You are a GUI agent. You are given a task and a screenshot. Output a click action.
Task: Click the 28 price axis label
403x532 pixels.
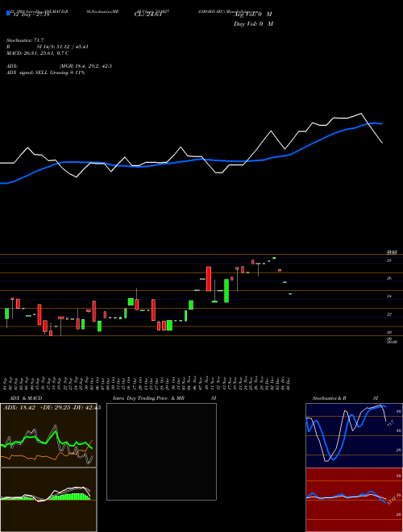tap(389, 260)
